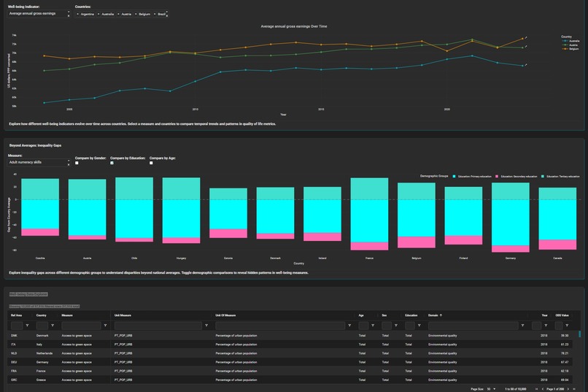
Task: Jump to last table page
Action: [574, 389]
